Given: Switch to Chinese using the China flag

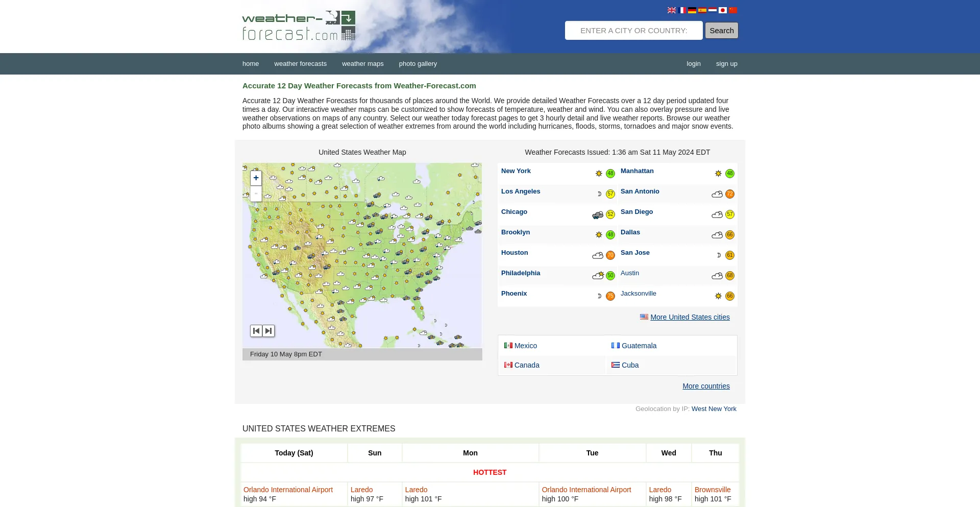Looking at the screenshot, I should click(x=733, y=10).
